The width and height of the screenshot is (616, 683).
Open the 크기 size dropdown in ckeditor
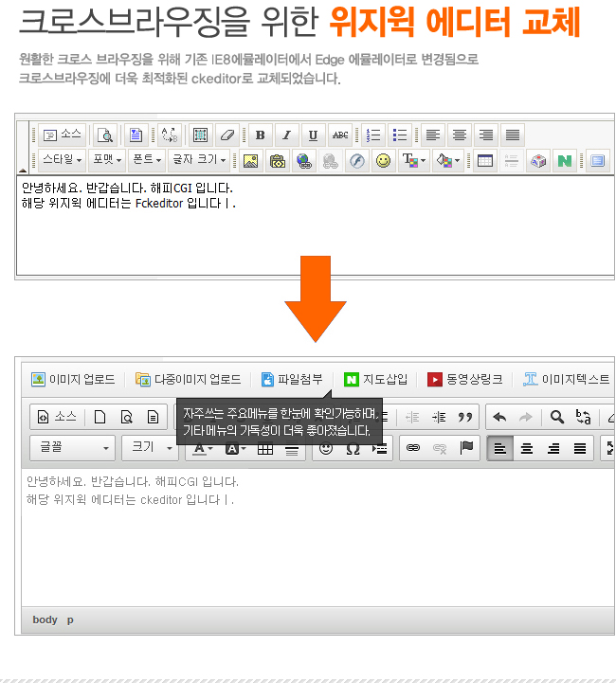(151, 448)
